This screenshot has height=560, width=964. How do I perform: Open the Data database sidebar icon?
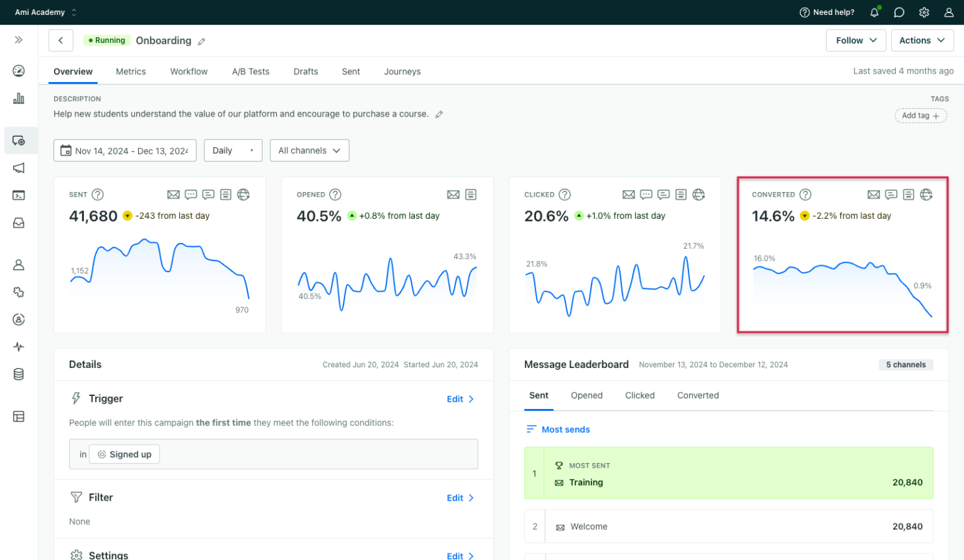(x=19, y=374)
